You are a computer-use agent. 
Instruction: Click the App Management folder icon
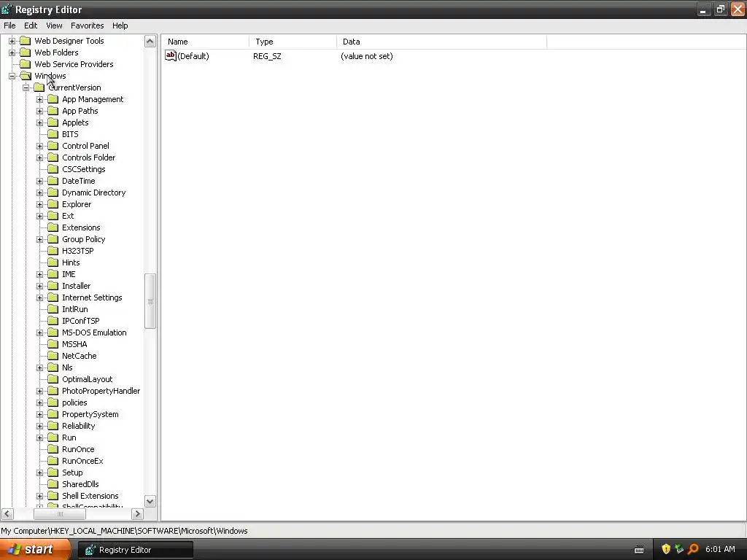pyautogui.click(x=53, y=99)
